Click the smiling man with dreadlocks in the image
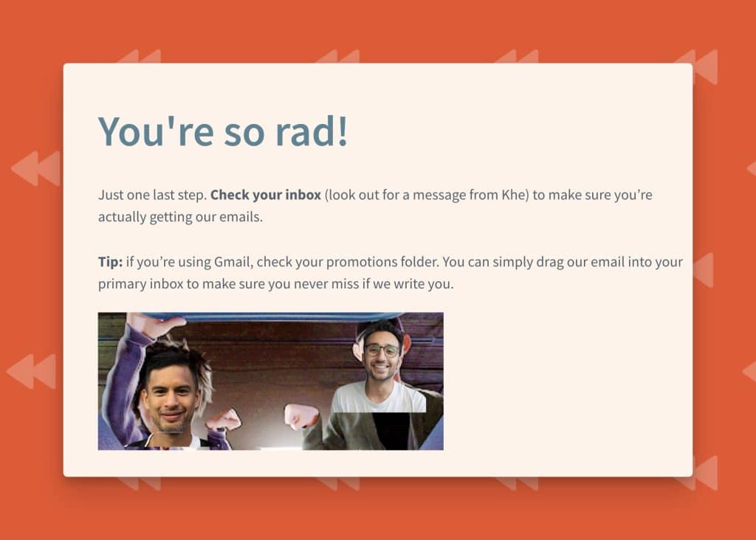756x540 pixels. coord(171,391)
